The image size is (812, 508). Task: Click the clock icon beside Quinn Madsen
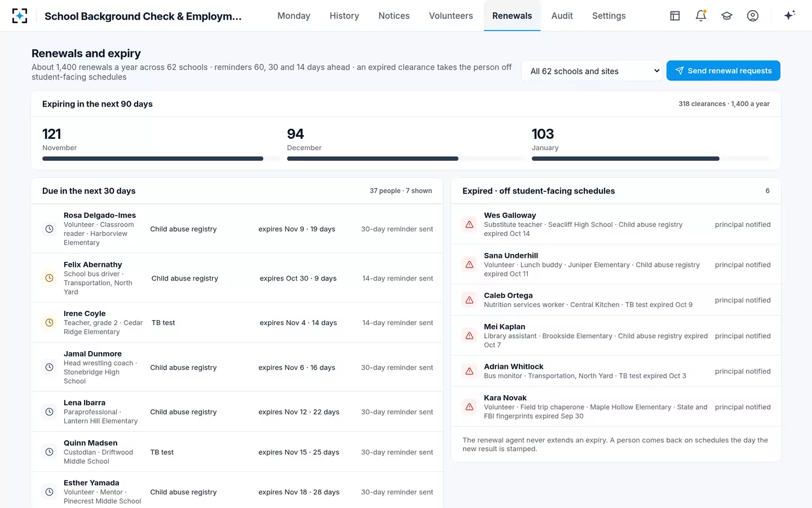50,452
